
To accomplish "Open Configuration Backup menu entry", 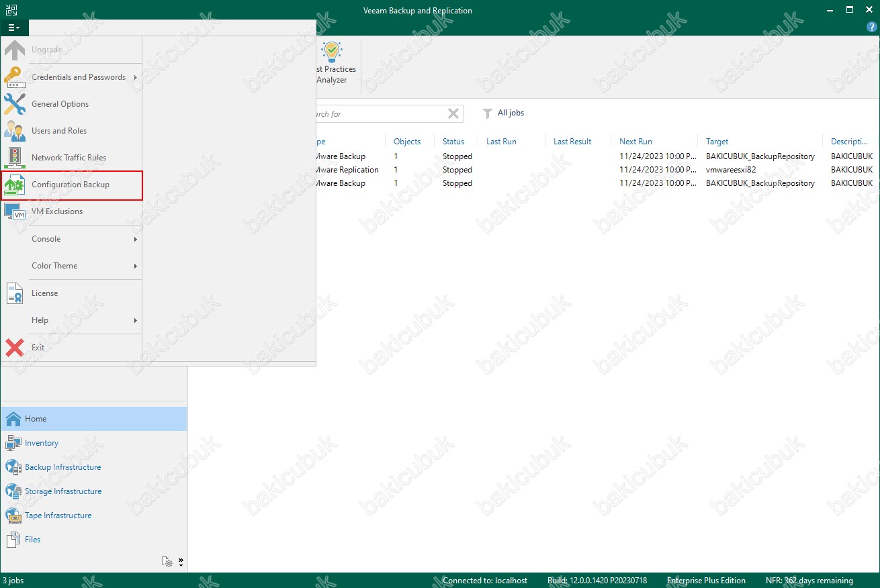I will tap(72, 185).
